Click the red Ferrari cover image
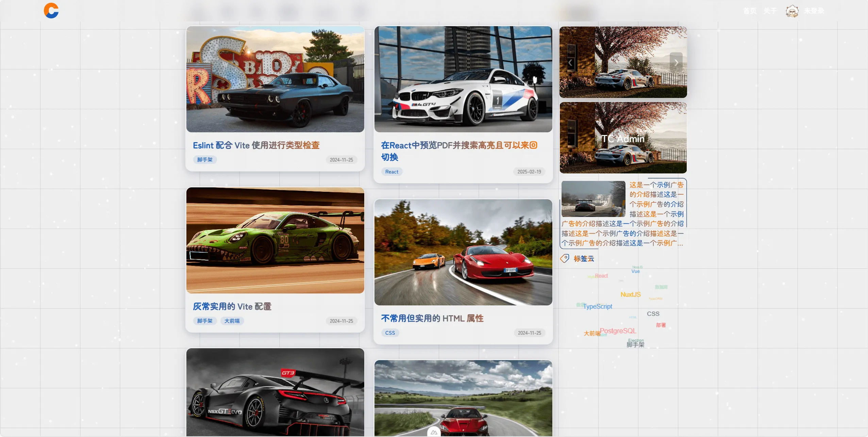868x437 pixels. [463, 252]
